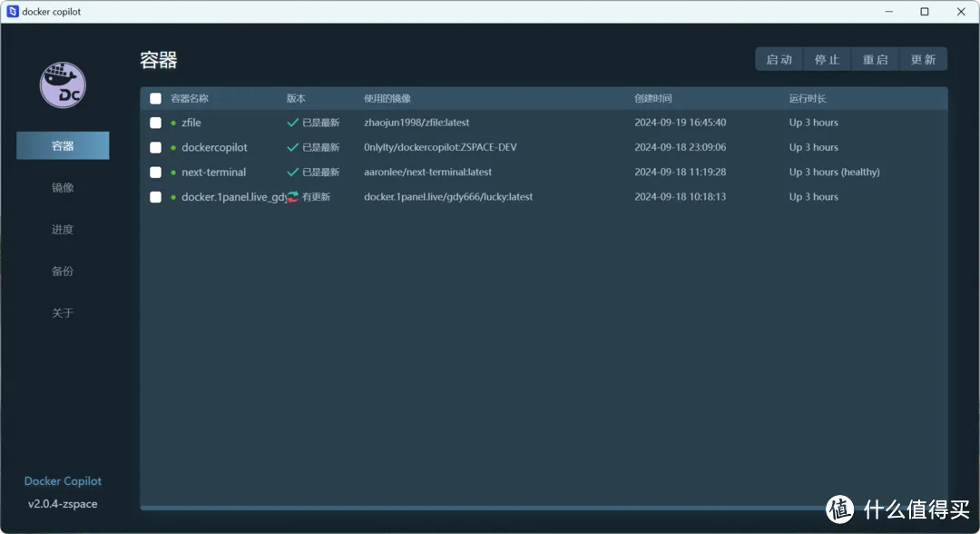Select the zfile container name
The height and width of the screenshot is (534, 980).
click(191, 123)
